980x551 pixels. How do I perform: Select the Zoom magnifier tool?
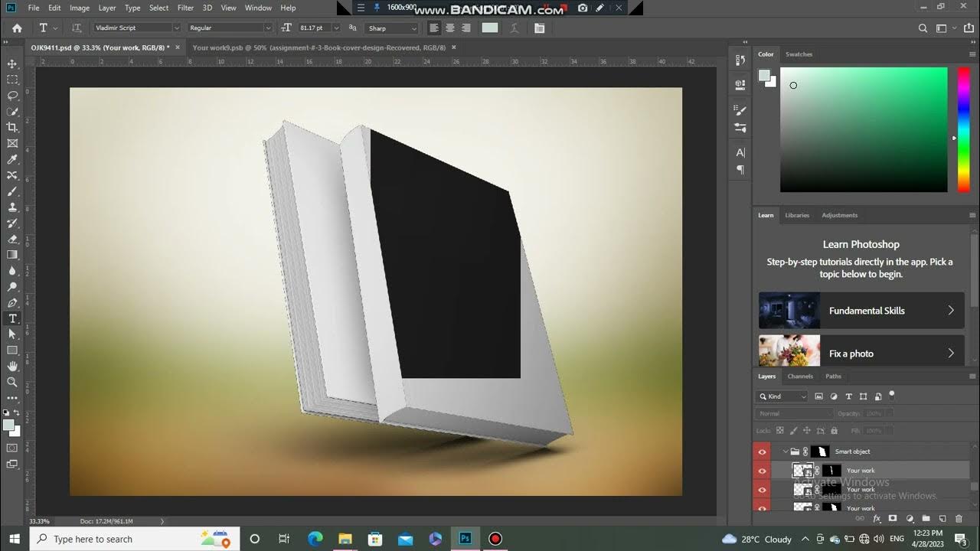[12, 382]
